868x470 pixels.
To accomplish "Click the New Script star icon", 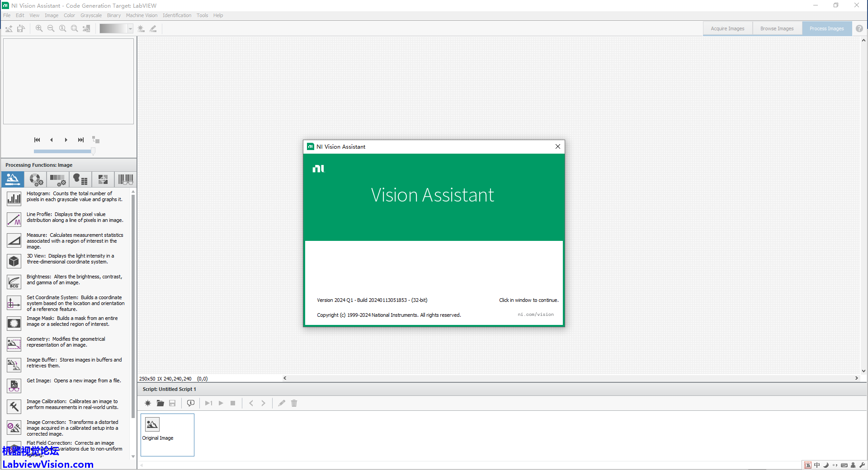I will (x=148, y=403).
